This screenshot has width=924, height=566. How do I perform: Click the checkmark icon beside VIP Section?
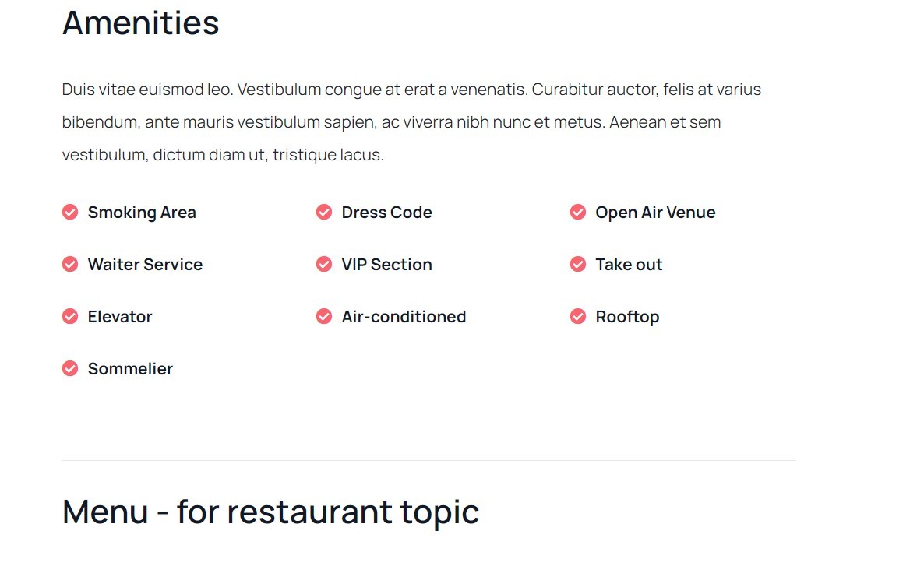[x=324, y=264]
